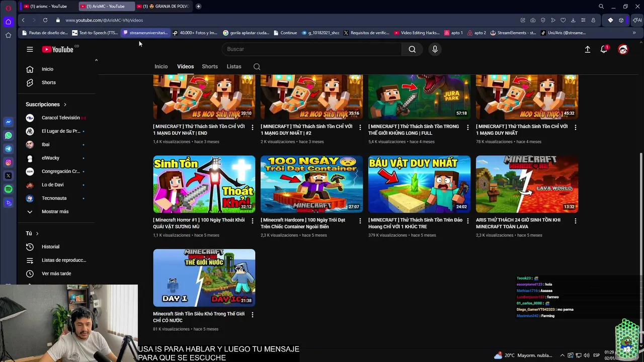The image size is (644, 362).
Task: Open DAY 1 water world video thumbnail
Action: coord(204,278)
